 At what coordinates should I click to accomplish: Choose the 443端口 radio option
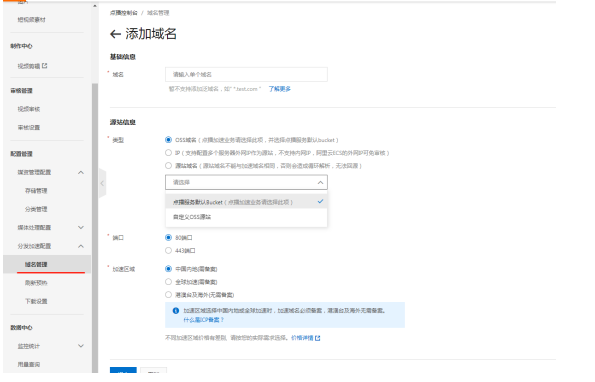[x=168, y=251]
